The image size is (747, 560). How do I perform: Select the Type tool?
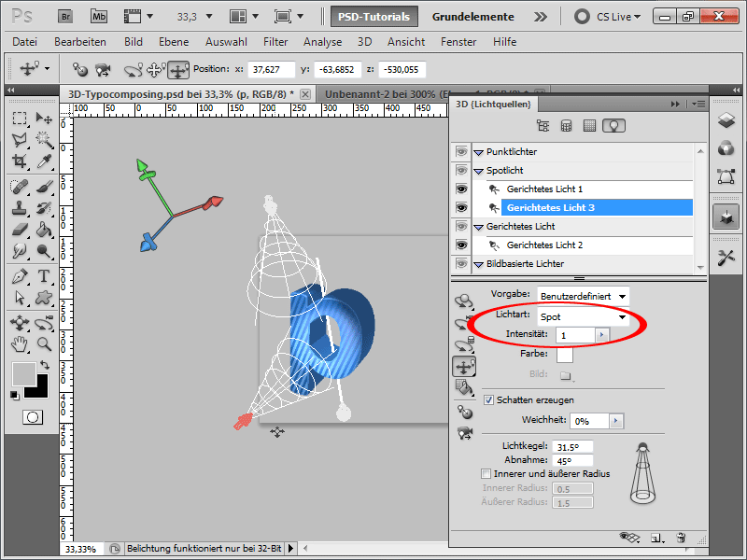(44, 276)
